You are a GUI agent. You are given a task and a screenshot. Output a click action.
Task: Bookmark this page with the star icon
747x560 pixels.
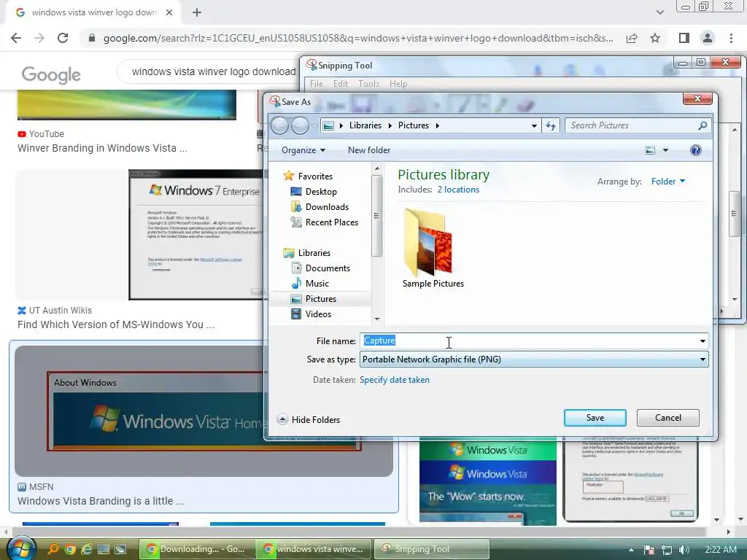(x=655, y=38)
